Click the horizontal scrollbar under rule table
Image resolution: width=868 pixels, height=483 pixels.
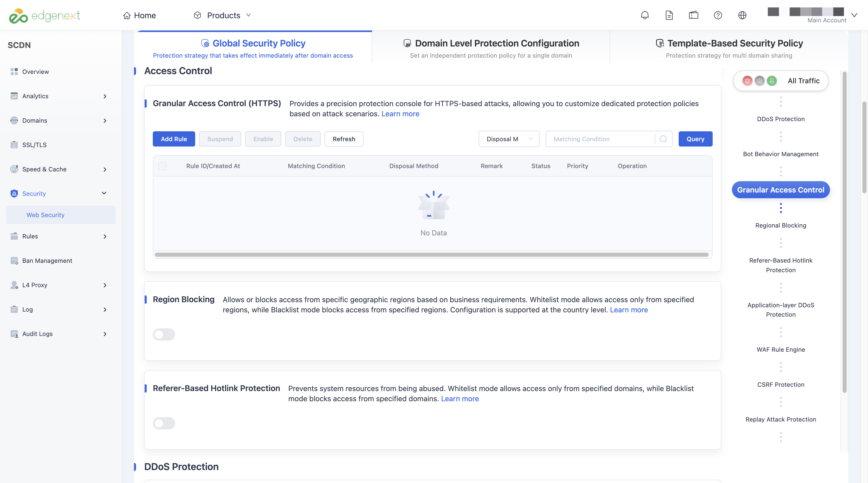point(432,254)
